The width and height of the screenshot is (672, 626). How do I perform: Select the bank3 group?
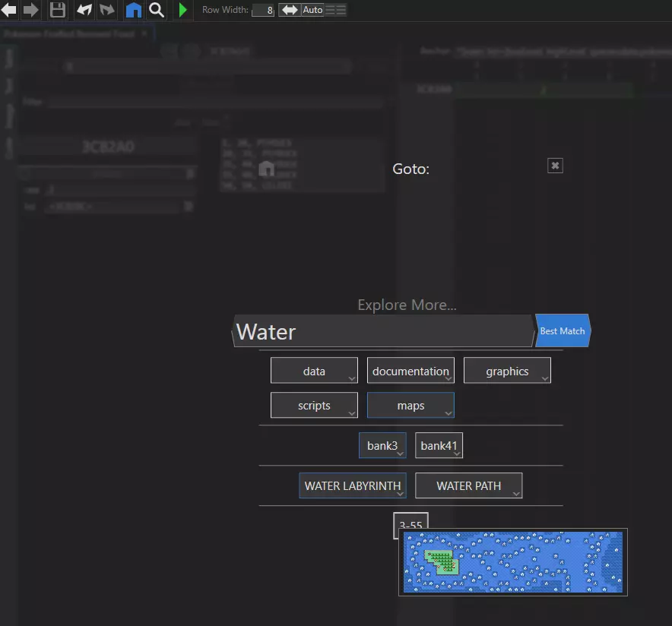tap(382, 445)
